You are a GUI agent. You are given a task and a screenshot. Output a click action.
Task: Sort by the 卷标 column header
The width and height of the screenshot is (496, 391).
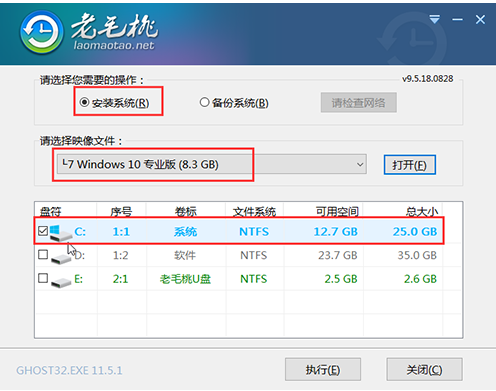coord(186,211)
